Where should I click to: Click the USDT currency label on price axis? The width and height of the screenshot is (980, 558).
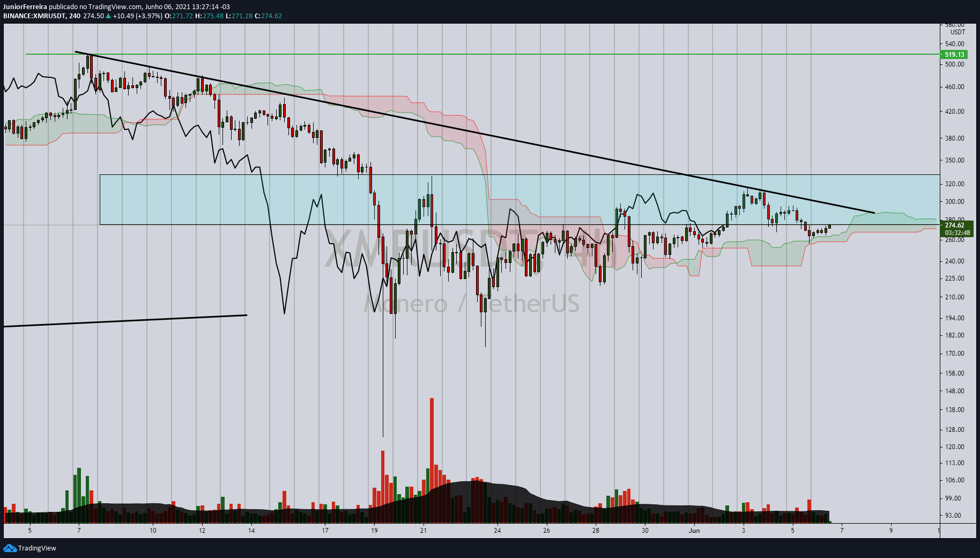(x=957, y=32)
